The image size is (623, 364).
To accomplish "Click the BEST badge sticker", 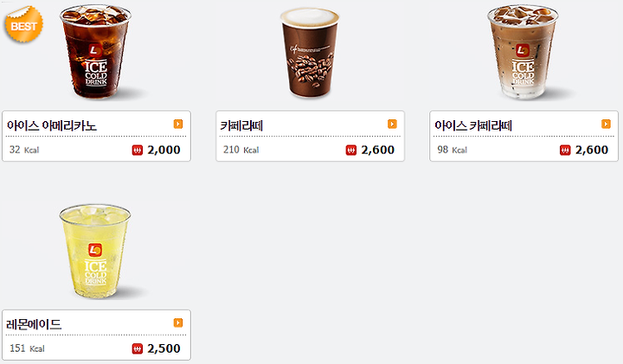I will (x=24, y=24).
